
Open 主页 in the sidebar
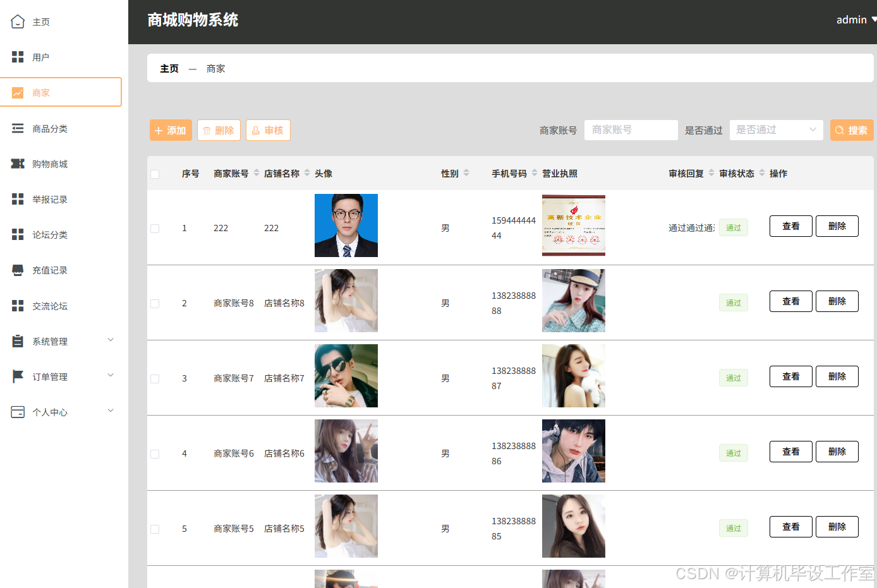[x=41, y=22]
